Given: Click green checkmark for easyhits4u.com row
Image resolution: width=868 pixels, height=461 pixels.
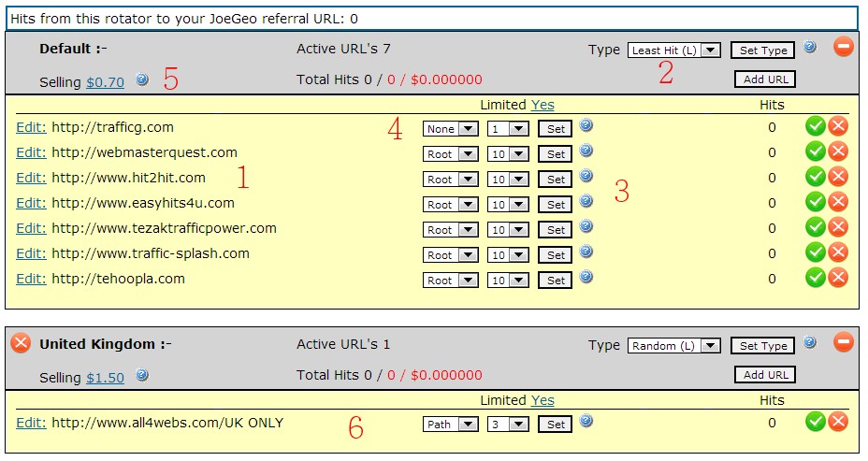Looking at the screenshot, I should (815, 201).
